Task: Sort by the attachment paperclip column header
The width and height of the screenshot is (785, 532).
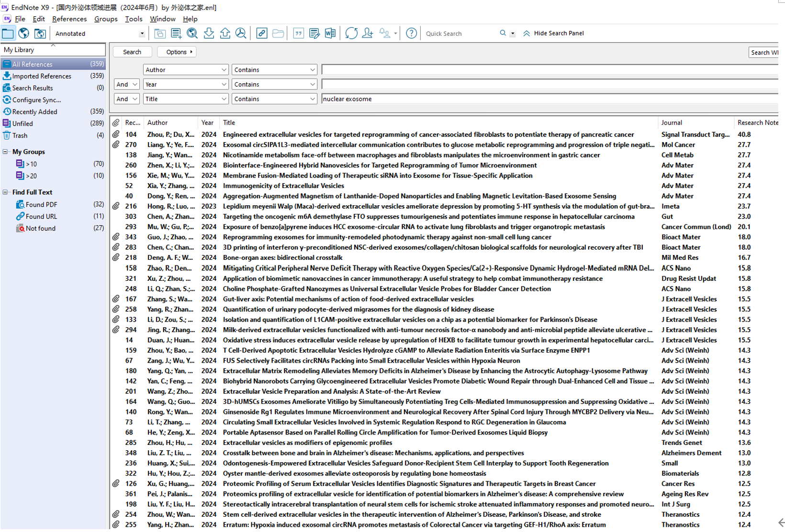Action: click(116, 123)
